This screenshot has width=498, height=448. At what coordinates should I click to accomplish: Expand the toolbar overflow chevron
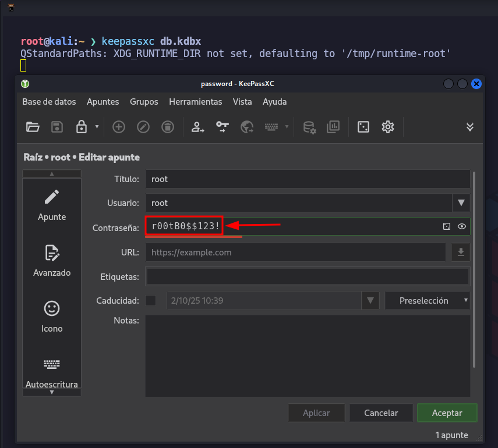470,127
